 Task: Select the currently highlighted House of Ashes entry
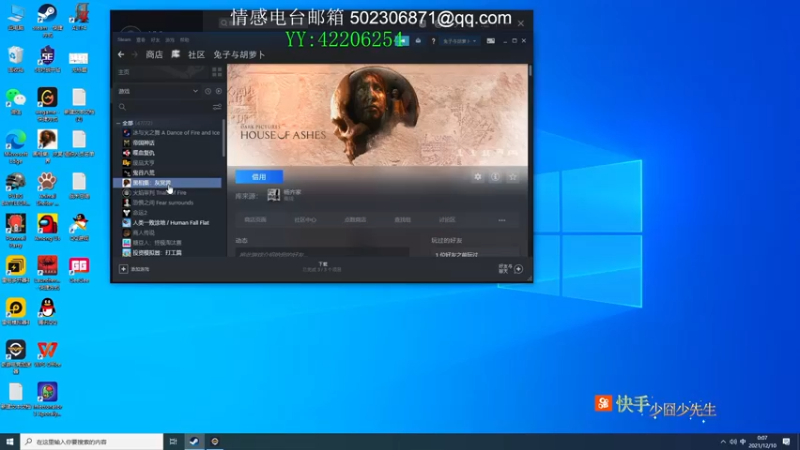click(167, 183)
